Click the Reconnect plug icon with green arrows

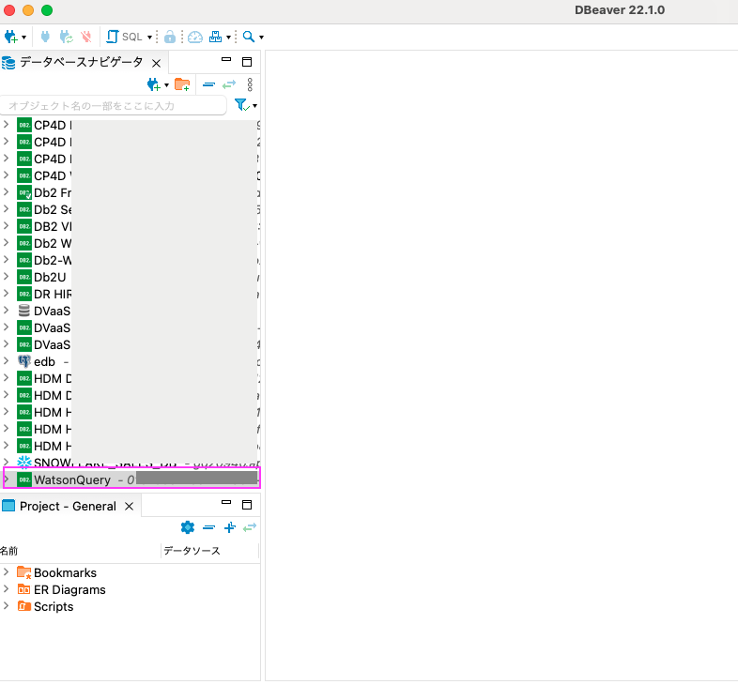click(x=67, y=37)
